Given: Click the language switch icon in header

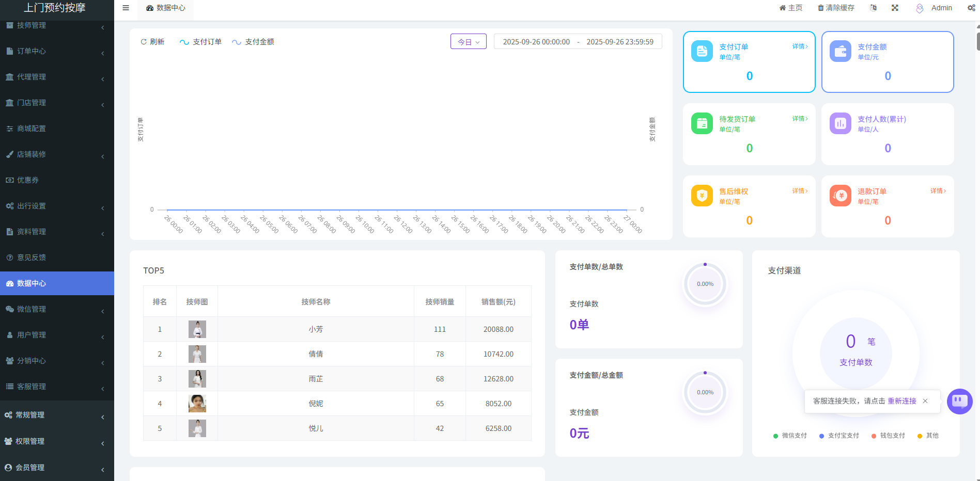Looking at the screenshot, I should pyautogui.click(x=873, y=8).
